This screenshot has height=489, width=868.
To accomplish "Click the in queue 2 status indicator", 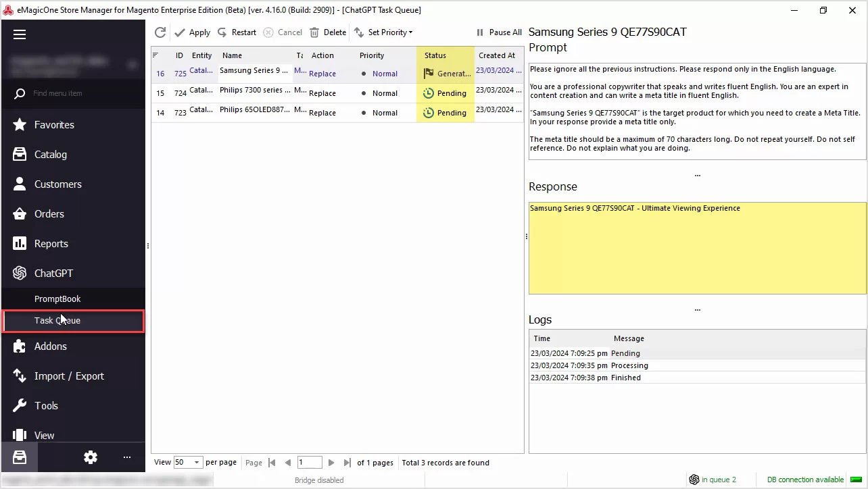I will pos(713,480).
